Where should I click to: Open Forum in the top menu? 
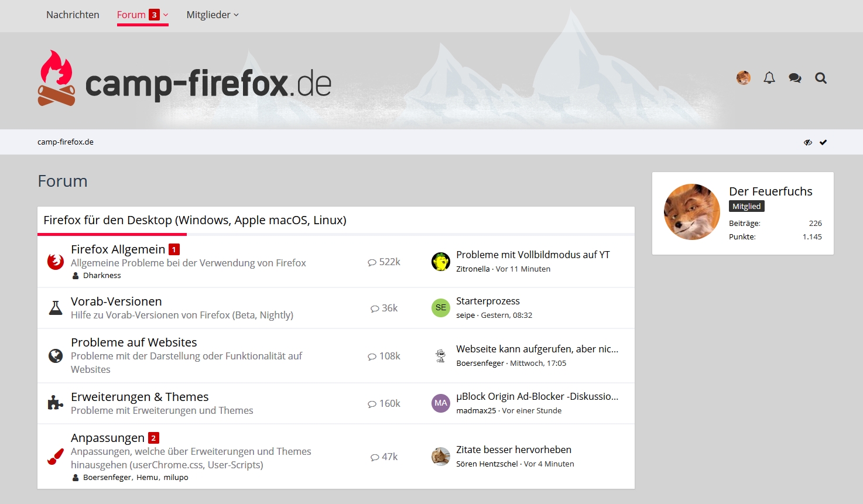click(131, 15)
